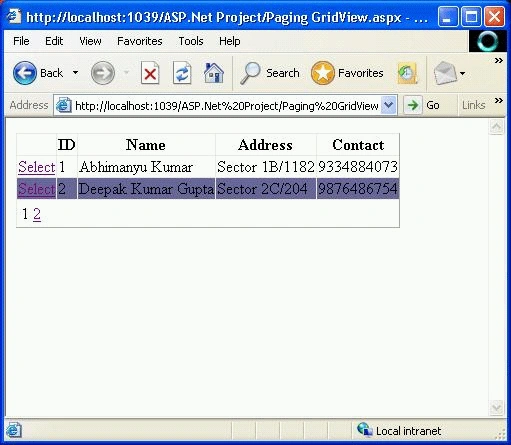The height and width of the screenshot is (445, 511).
Task: Select the Deepak Kumar Gupta row link
Action: (x=37, y=189)
